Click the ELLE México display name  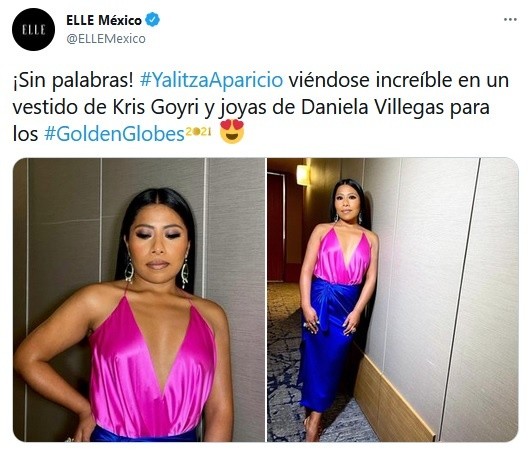(x=104, y=20)
